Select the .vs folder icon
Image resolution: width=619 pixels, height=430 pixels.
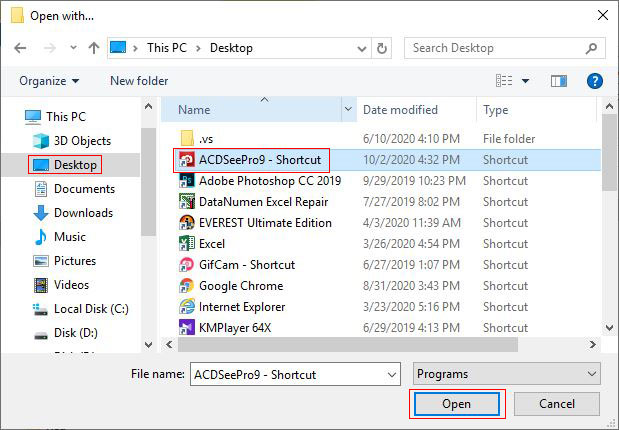[187, 139]
